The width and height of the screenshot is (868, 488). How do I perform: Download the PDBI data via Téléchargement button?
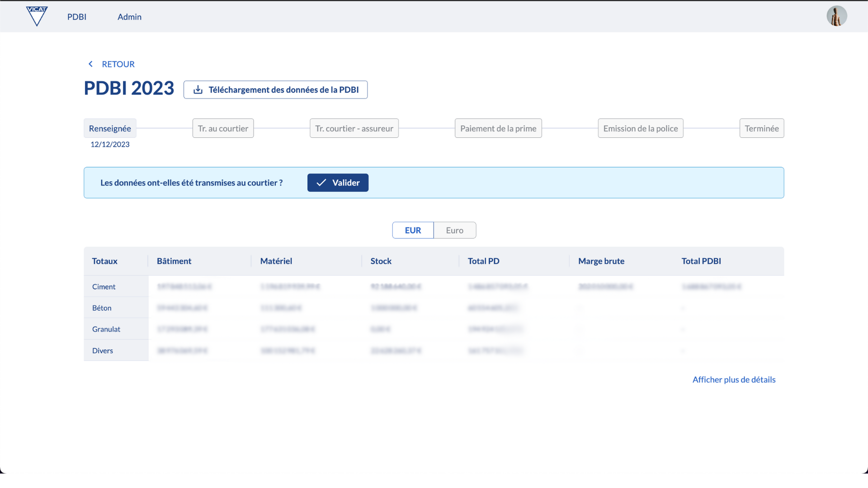(x=283, y=90)
